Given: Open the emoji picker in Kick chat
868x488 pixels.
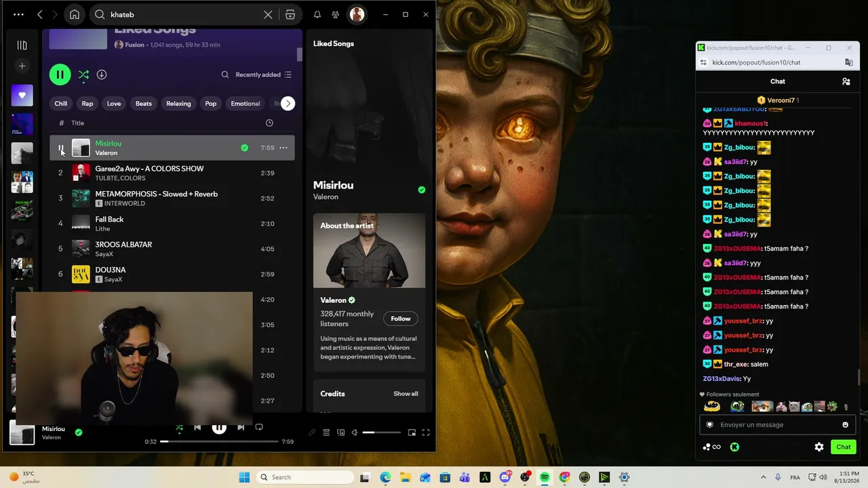Looking at the screenshot, I should 845,425.
